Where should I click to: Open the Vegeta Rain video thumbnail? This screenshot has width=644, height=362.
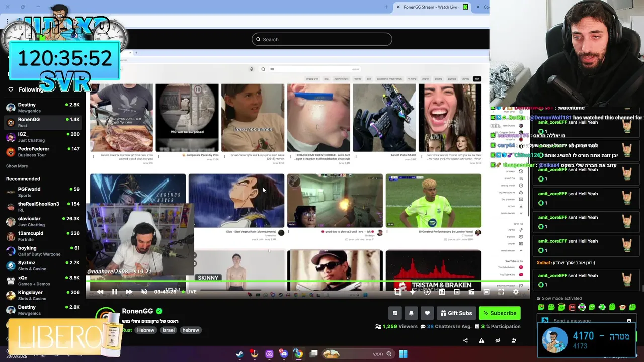tap(236, 201)
